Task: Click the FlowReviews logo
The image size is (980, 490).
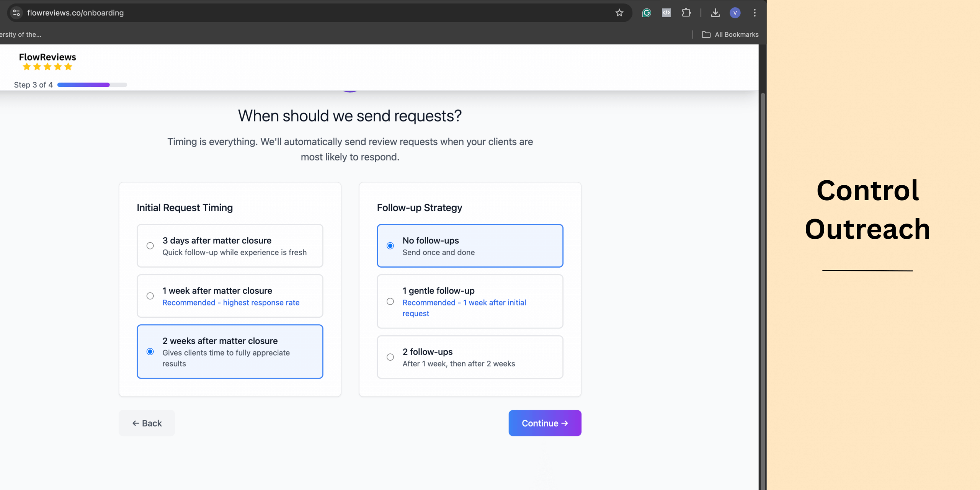Action: point(47,61)
